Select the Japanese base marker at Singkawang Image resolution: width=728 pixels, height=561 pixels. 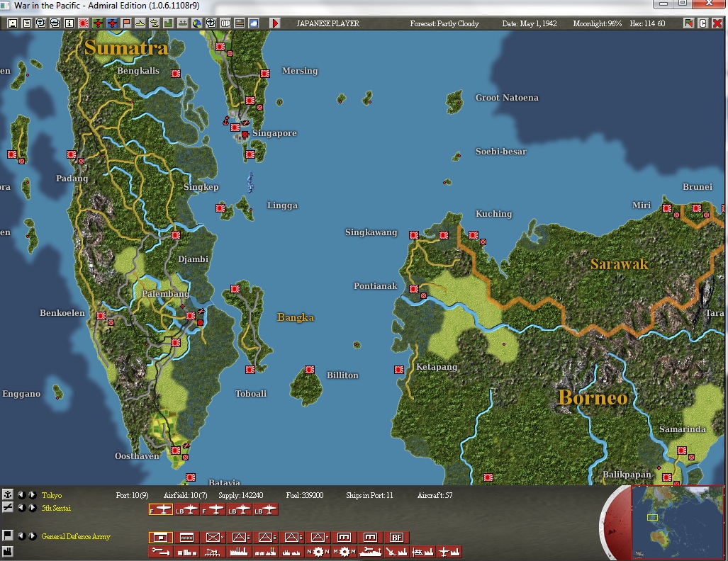click(x=414, y=235)
